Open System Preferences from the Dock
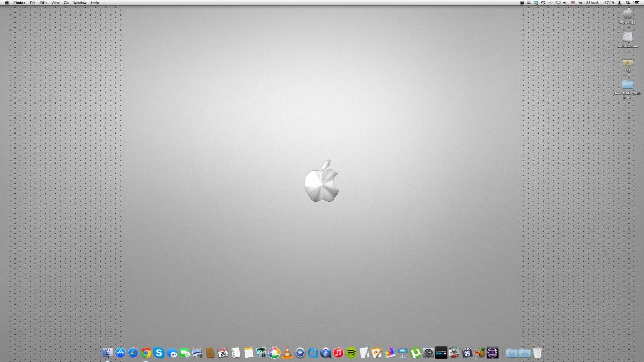Image resolution: width=644 pixels, height=362 pixels. [428, 353]
